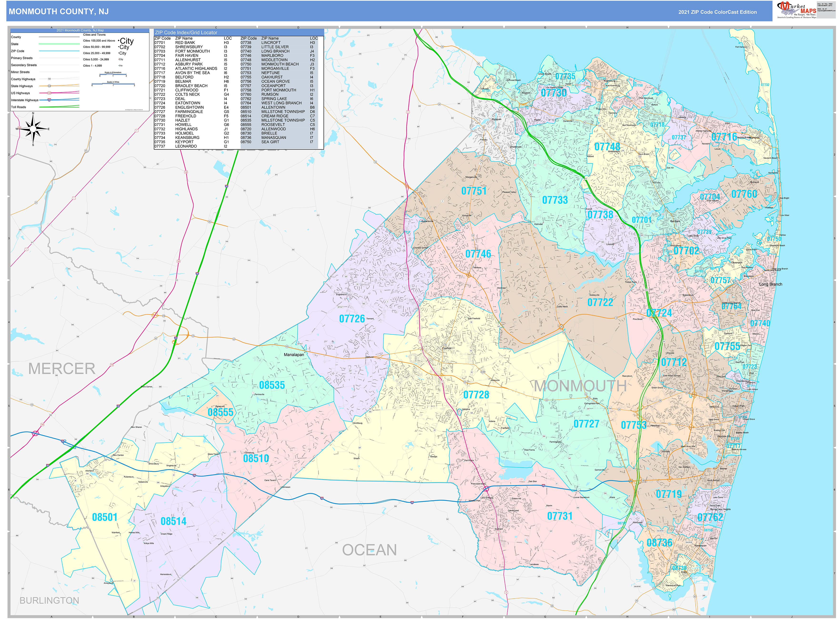Screen dimensions: 840x619
Task: Click blue '07719' ZIP label on map
Action: pos(669,494)
